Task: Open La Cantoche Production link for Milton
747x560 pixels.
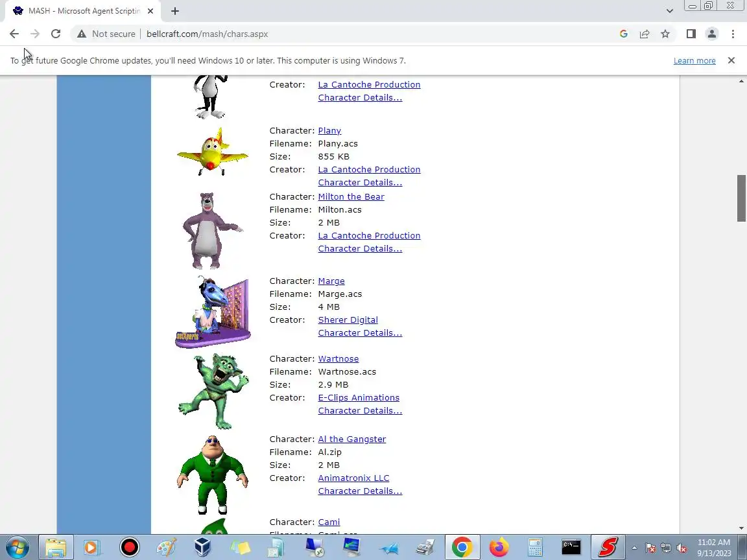Action: tap(369, 236)
